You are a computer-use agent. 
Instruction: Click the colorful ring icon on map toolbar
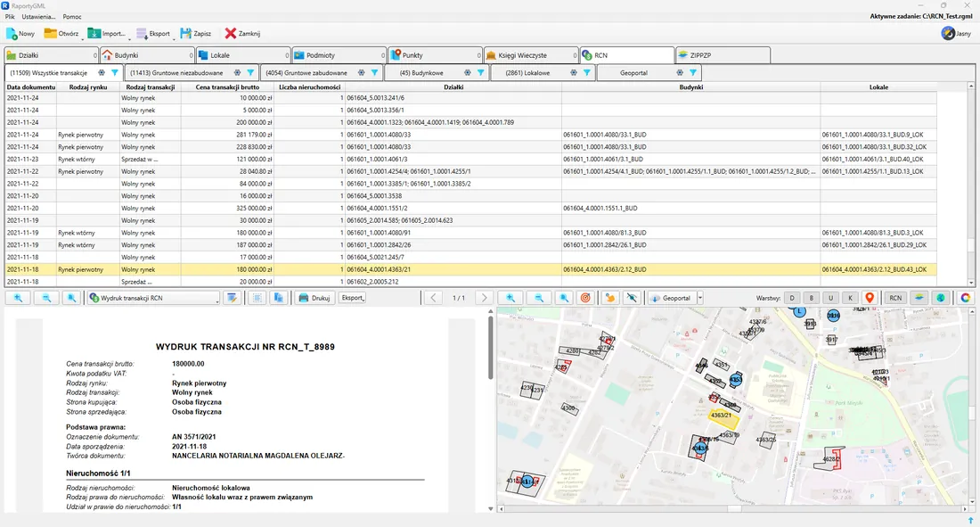click(965, 298)
